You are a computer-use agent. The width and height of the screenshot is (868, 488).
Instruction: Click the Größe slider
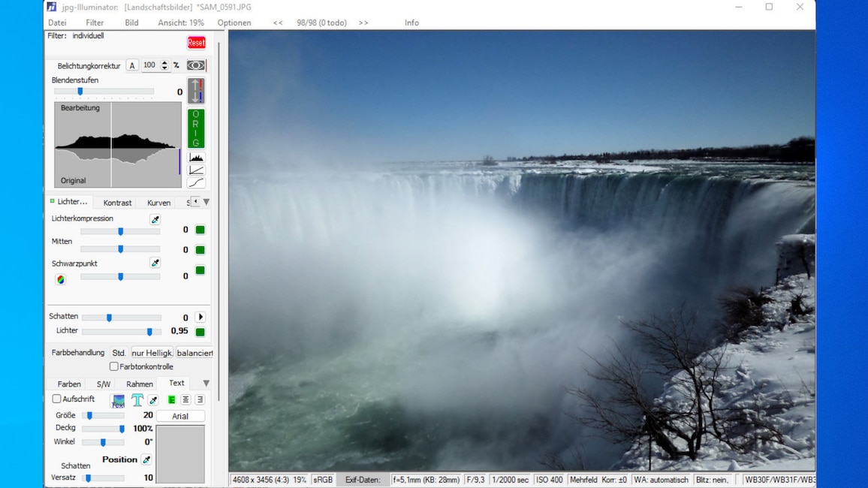(104, 415)
